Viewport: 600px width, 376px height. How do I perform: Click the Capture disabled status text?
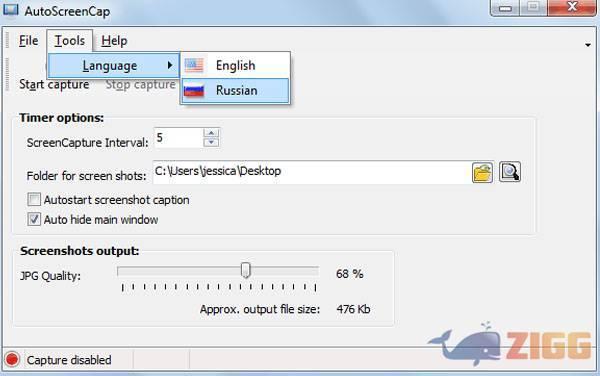tap(69, 360)
